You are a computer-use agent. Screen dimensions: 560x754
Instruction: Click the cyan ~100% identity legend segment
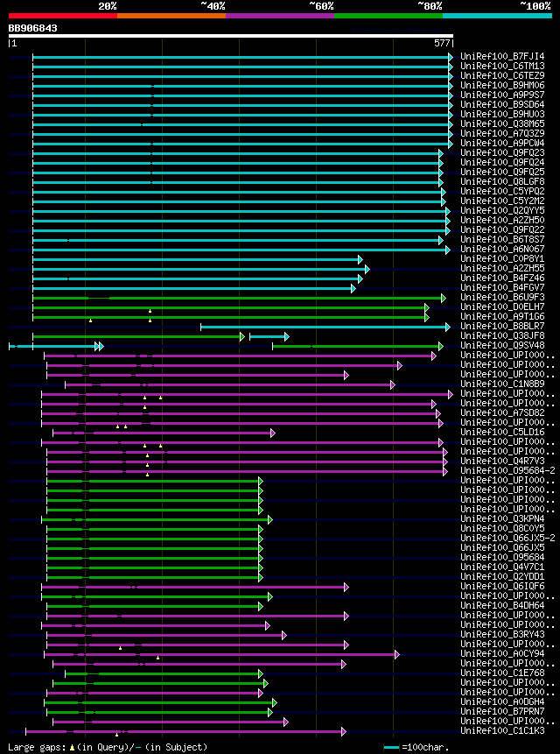point(497,16)
